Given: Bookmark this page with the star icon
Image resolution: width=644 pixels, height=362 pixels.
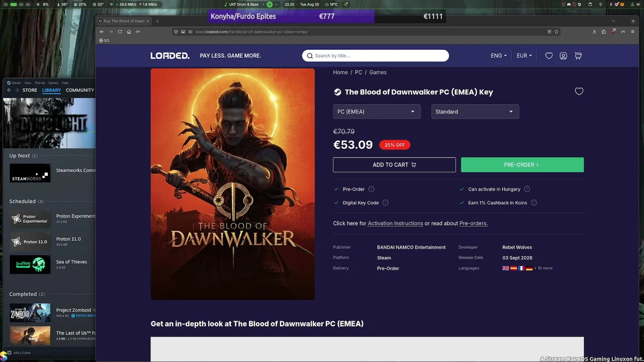Looking at the screenshot, I should coord(556,32).
